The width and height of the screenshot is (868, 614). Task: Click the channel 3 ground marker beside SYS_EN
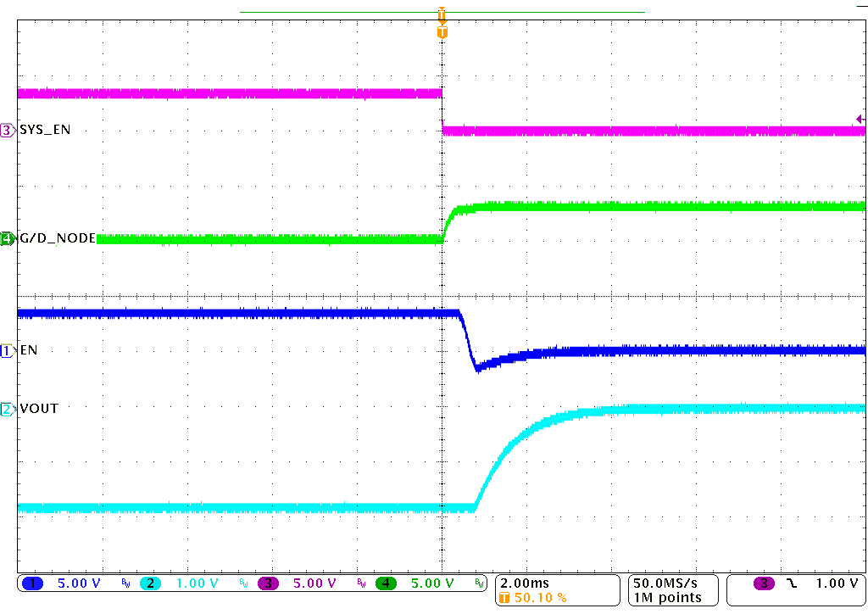click(8, 130)
